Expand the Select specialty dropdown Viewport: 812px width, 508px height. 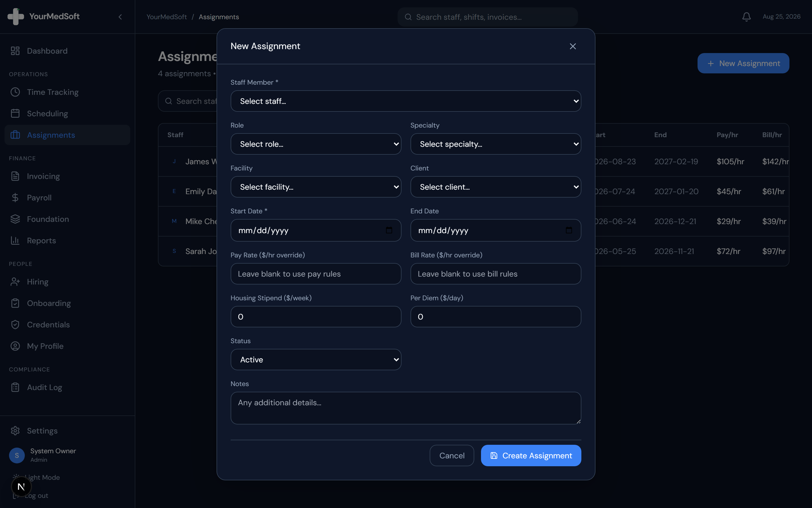(x=496, y=144)
